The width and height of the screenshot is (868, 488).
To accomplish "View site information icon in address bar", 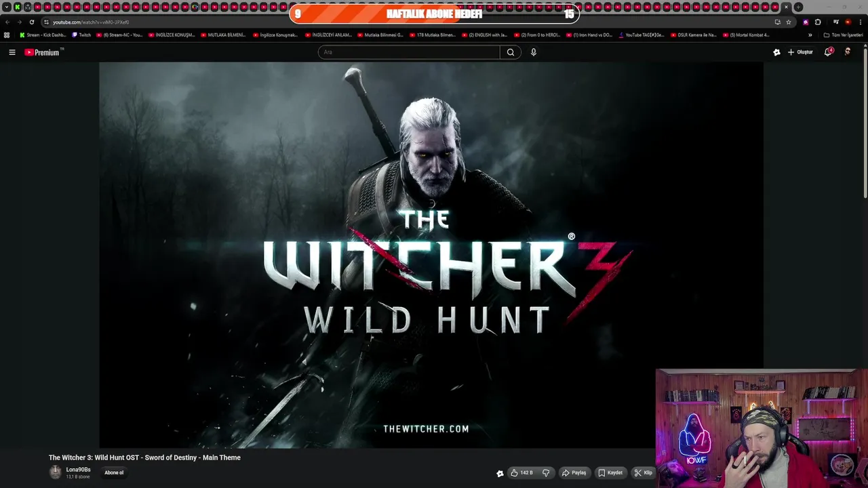I will (46, 22).
